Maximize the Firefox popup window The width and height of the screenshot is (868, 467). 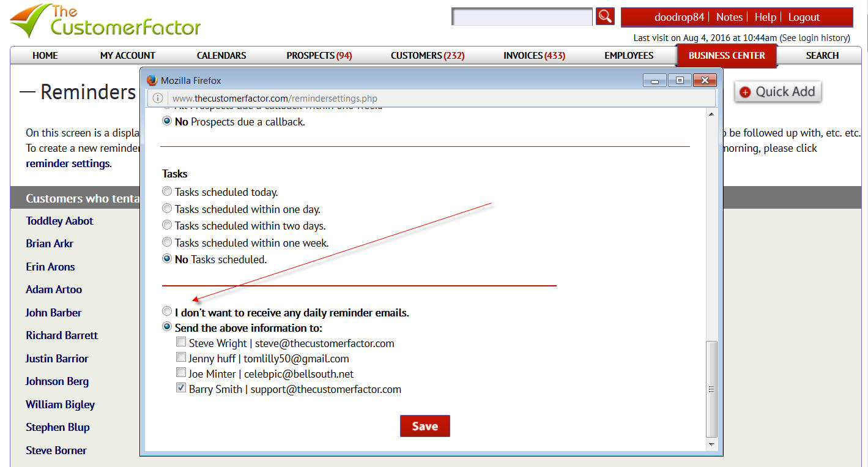click(679, 80)
